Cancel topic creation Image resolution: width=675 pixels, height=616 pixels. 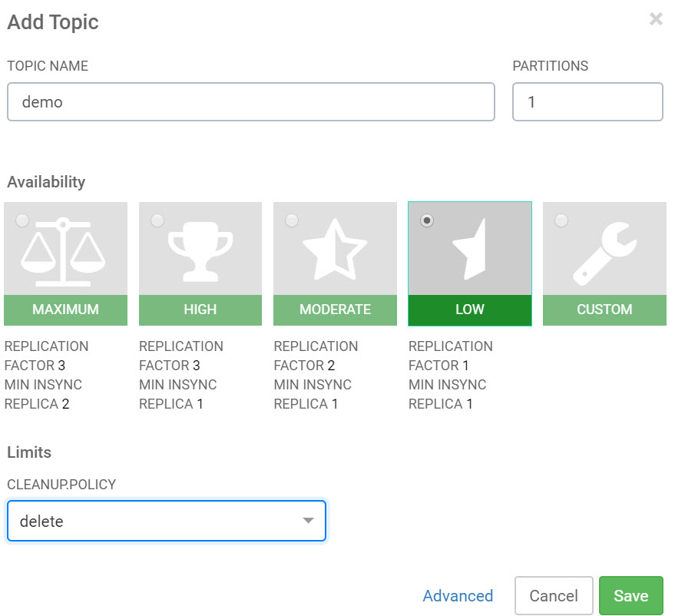[553, 595]
